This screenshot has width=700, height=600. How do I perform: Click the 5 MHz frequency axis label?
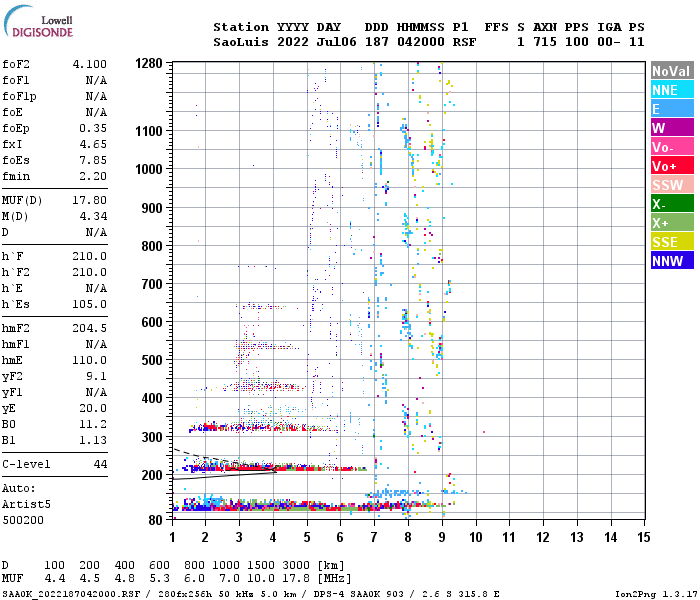coord(307,537)
